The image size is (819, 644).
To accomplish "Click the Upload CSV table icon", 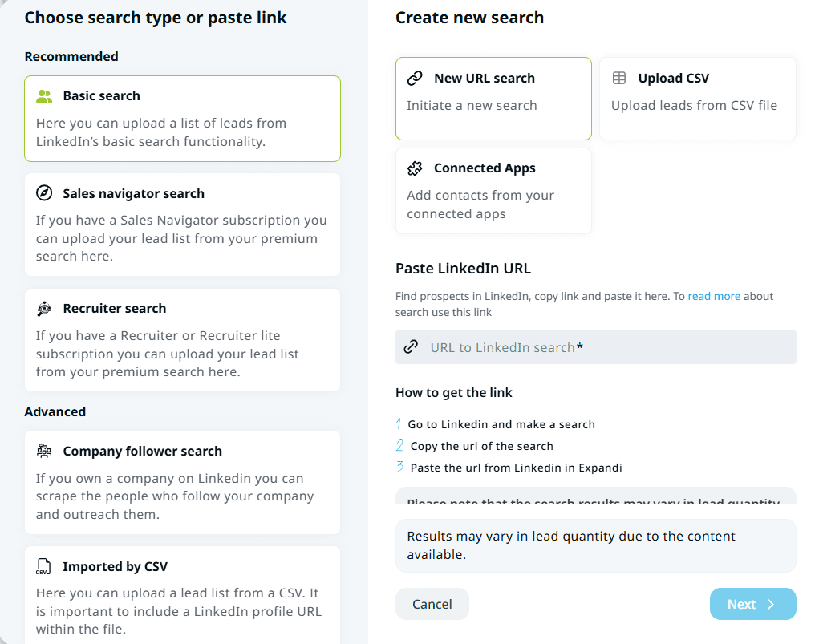I will pyautogui.click(x=619, y=79).
